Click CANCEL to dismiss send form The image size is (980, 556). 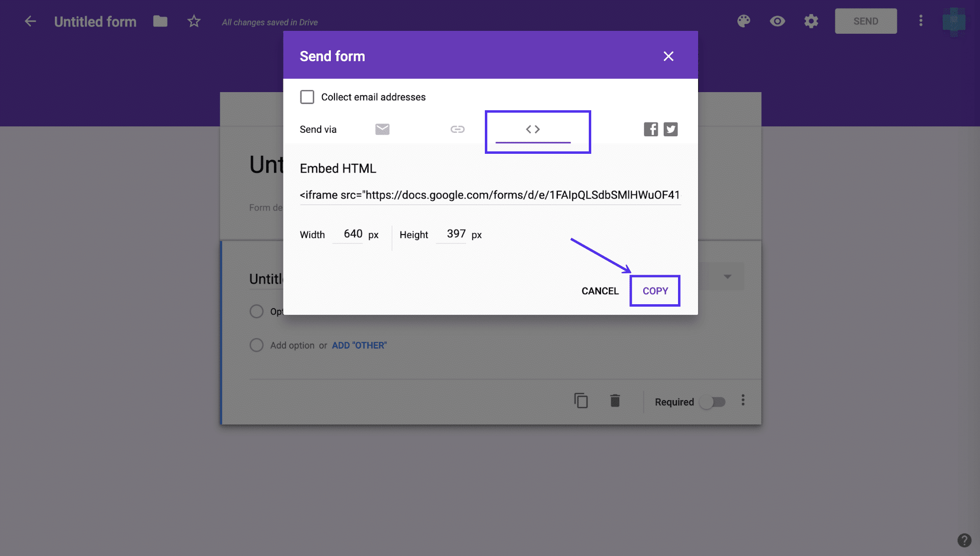pyautogui.click(x=600, y=290)
